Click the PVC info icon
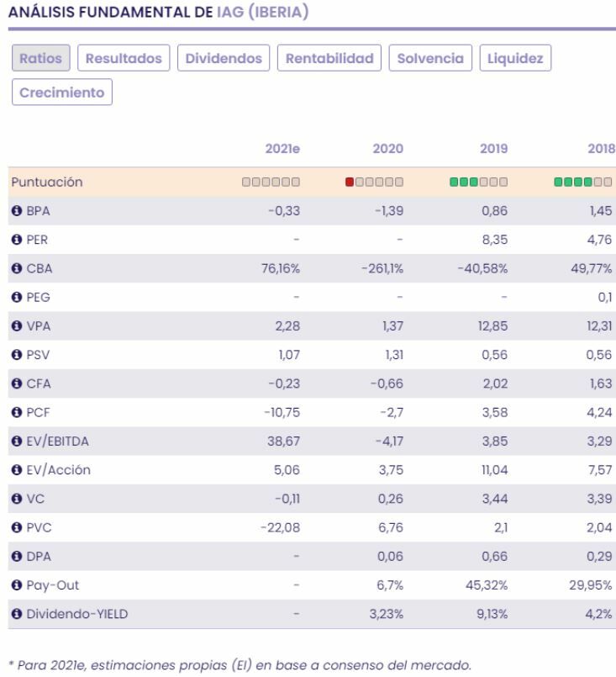 16,527
